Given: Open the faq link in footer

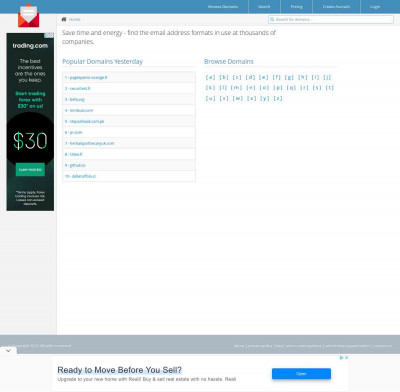Looking at the screenshot, I should (x=279, y=346).
